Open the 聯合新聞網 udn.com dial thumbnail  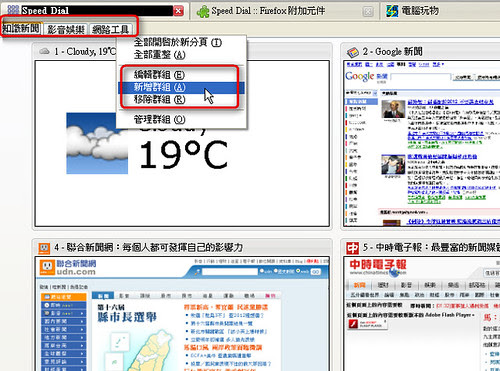pyautogui.click(x=182, y=313)
